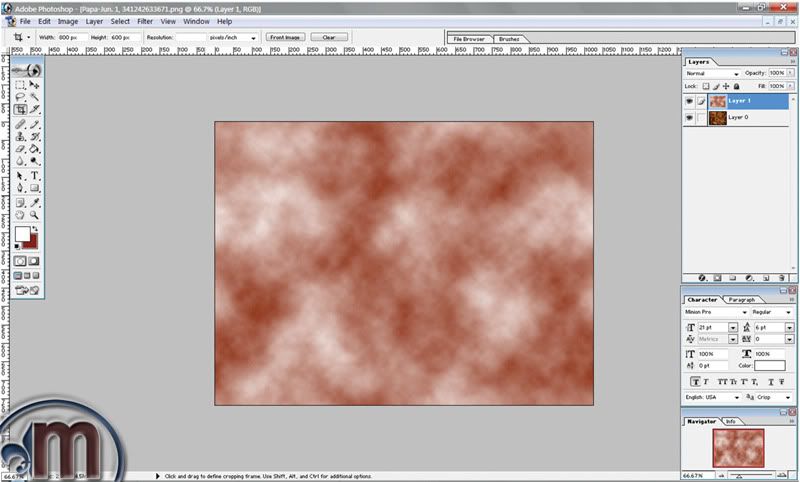Switch to the Info tab
This screenshot has width=800, height=482.
731,421
